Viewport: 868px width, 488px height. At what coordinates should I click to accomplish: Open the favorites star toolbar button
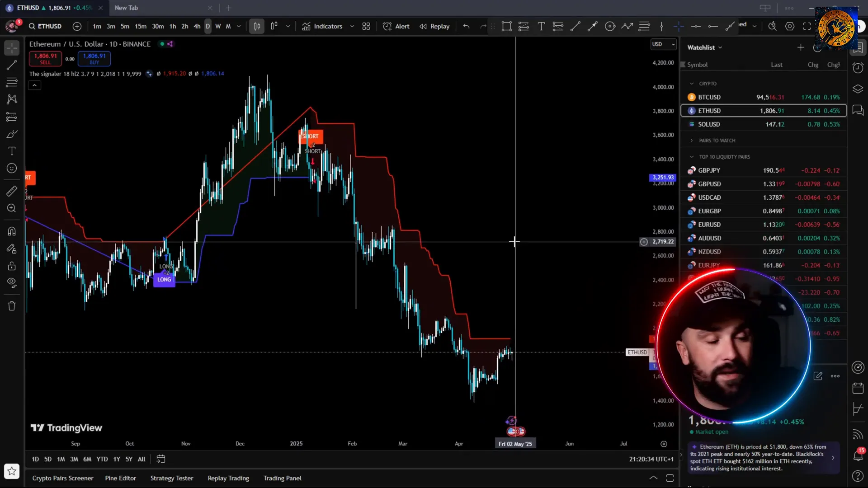(x=12, y=471)
